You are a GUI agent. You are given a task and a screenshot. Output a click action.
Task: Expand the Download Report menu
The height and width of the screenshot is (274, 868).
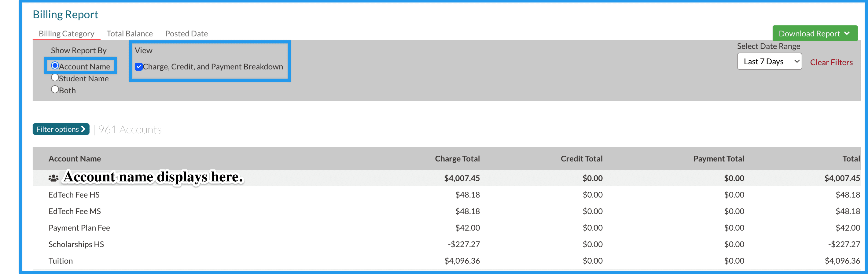[x=815, y=33]
